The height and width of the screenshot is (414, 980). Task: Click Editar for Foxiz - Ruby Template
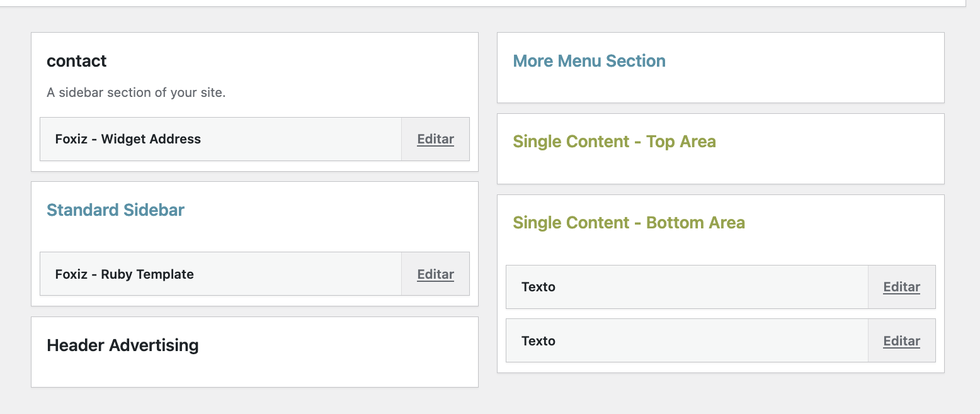[435, 274]
